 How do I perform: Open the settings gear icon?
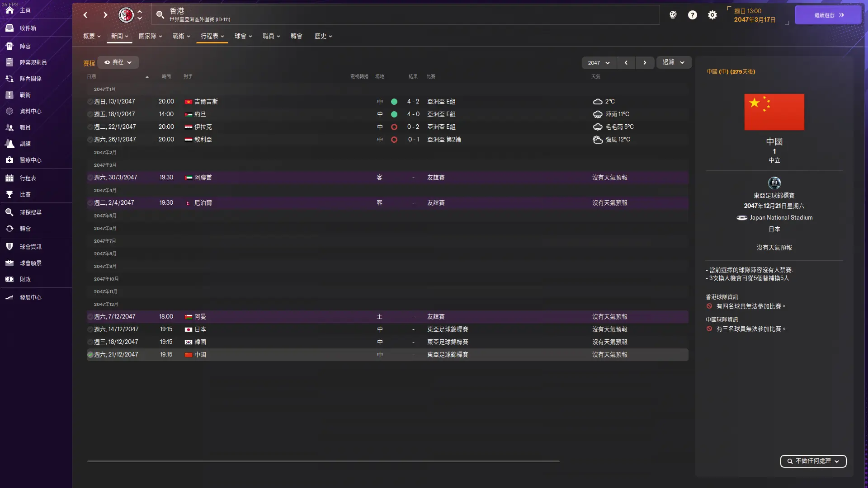coord(712,15)
